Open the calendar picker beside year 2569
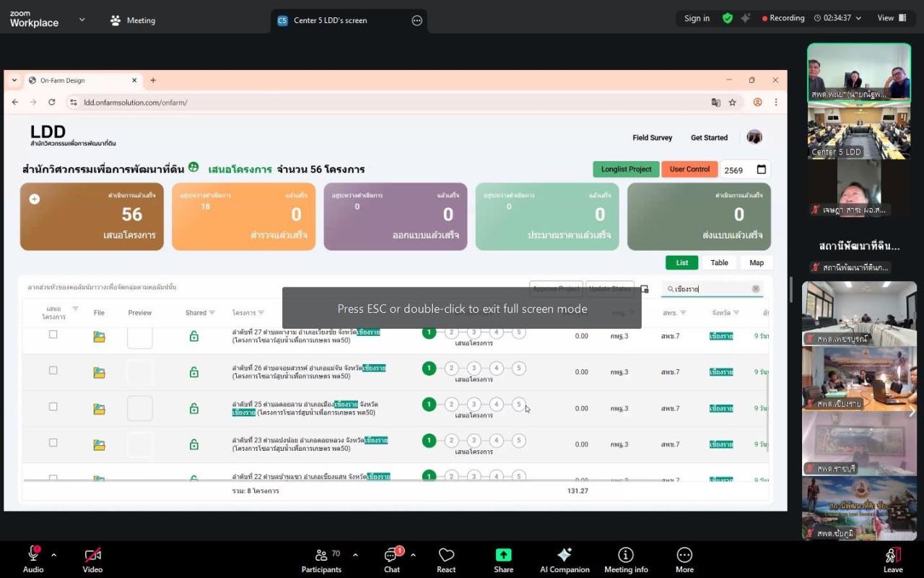This screenshot has width=924, height=578. (762, 170)
